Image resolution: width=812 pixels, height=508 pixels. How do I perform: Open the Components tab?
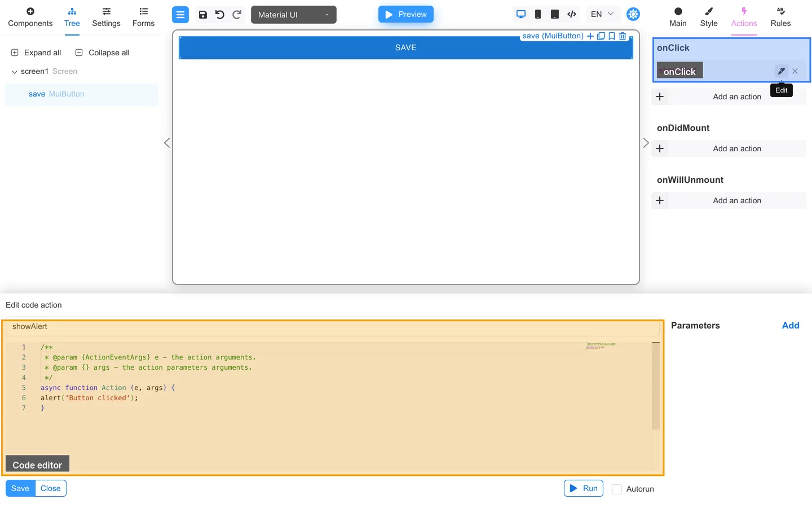coord(30,17)
